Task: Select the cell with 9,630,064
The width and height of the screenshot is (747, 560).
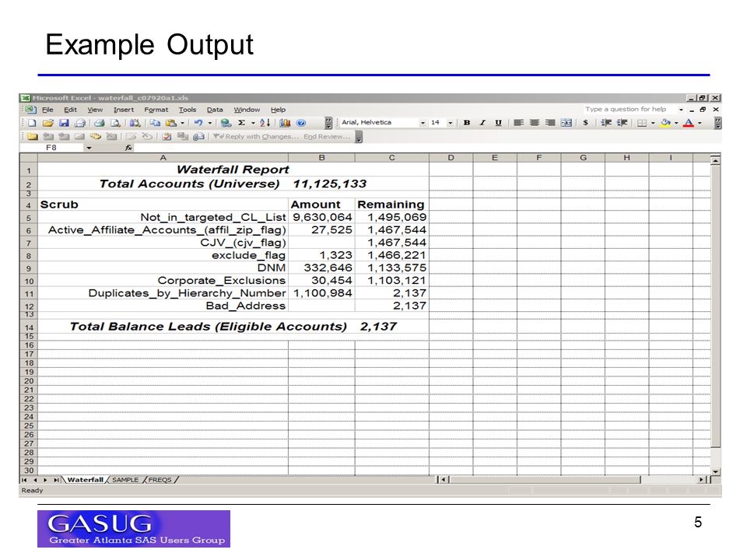Action: 321,217
